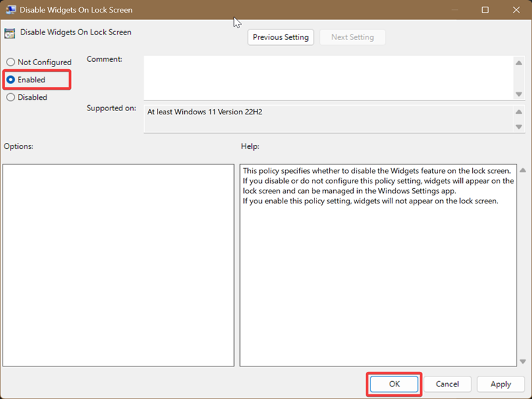Click inside the Comment text box

click(328, 78)
